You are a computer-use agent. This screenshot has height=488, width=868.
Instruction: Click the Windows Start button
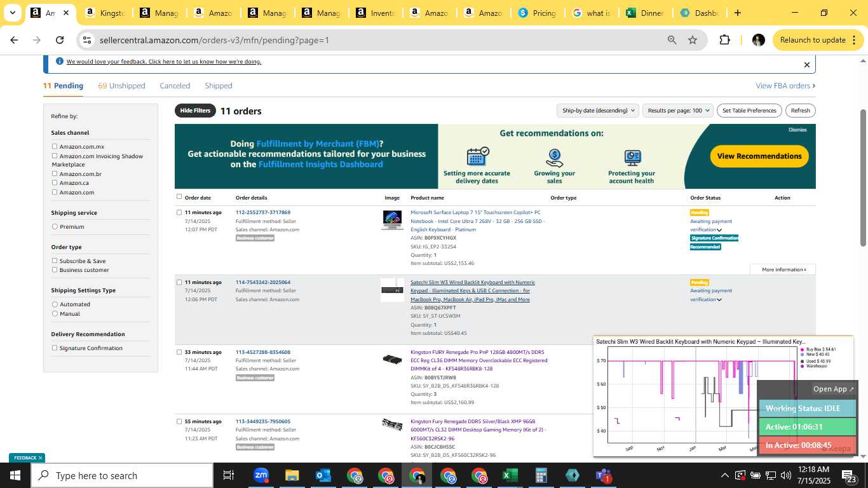tap(15, 475)
